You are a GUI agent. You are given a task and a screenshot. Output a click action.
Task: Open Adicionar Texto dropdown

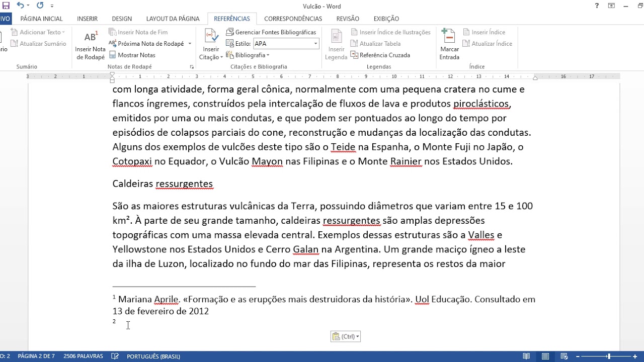pyautogui.click(x=38, y=32)
